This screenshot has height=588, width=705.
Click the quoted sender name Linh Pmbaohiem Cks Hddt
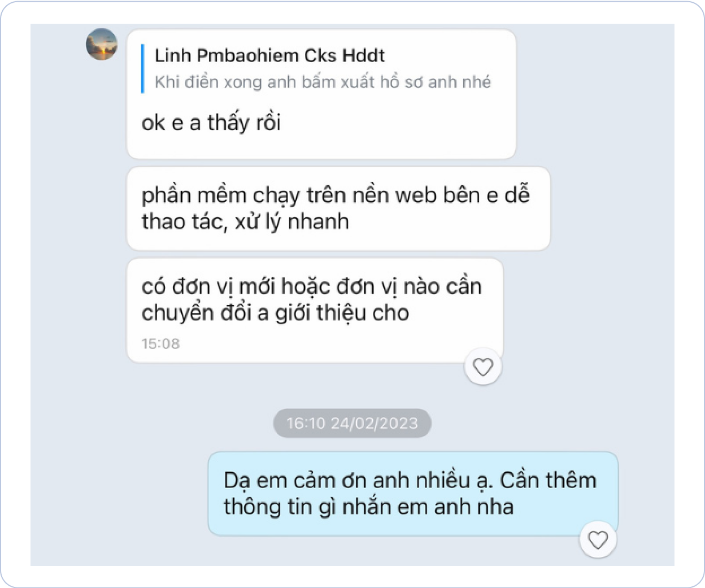pos(269,55)
